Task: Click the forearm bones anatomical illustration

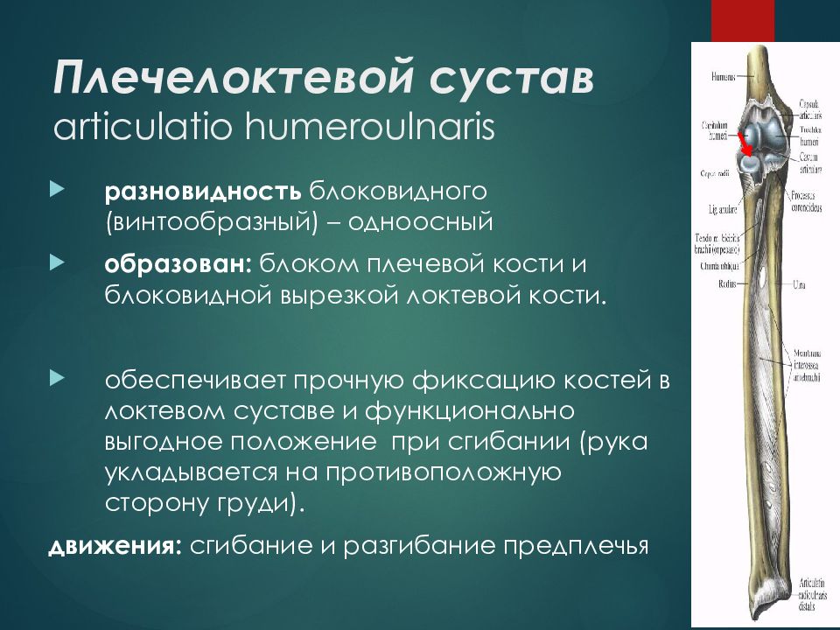Action: point(765,333)
